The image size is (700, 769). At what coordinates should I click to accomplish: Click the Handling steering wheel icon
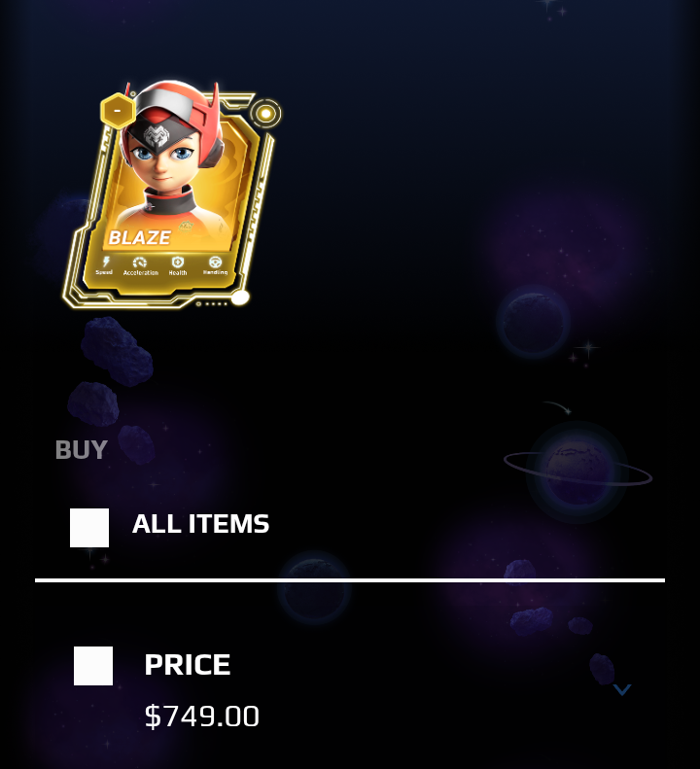pyautogui.click(x=215, y=262)
